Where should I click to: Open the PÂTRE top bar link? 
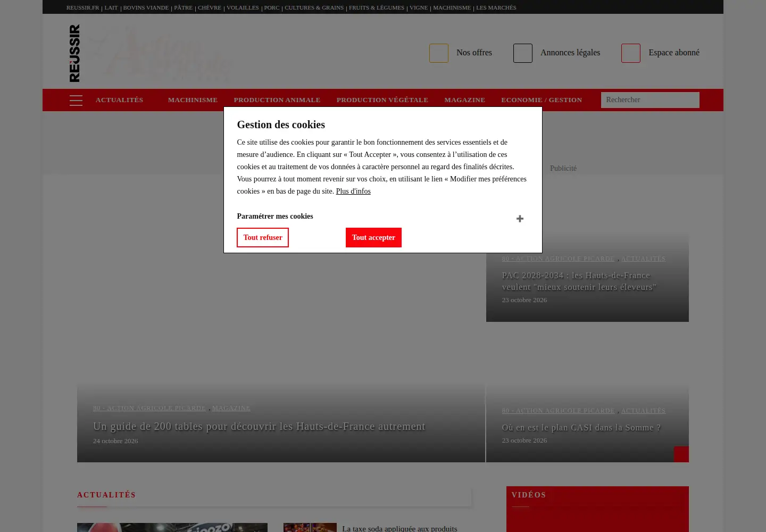click(x=183, y=7)
